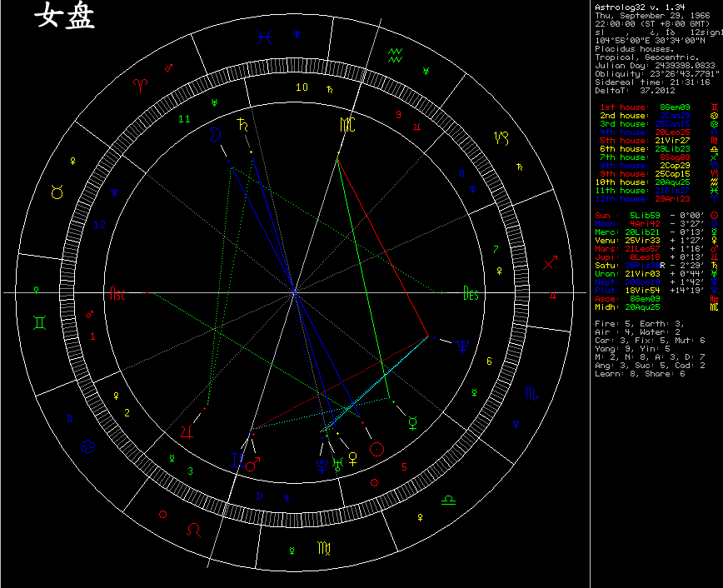Viewport: 723px width, 588px height.
Task: Select the red Jupiter glyph inside the wheel
Action: point(186,431)
